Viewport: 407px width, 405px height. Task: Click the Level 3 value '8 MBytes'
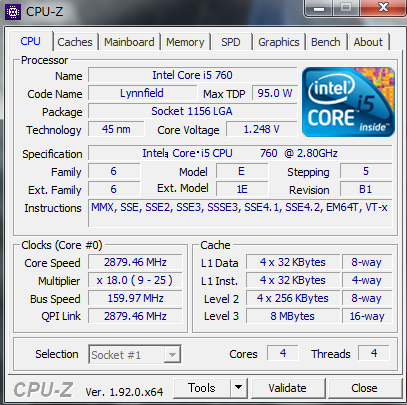click(293, 316)
